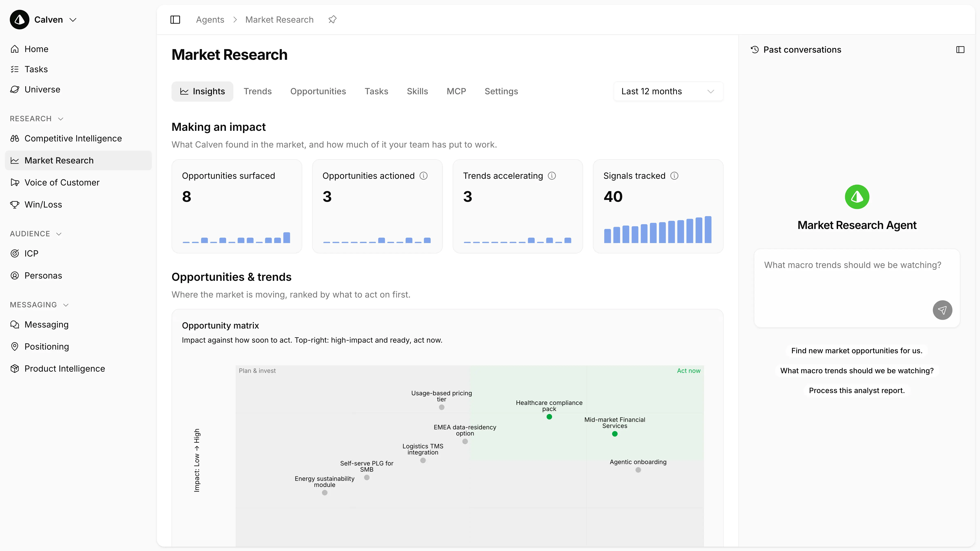Open Product Intelligence in sidebar
The width and height of the screenshot is (980, 551).
78,369
